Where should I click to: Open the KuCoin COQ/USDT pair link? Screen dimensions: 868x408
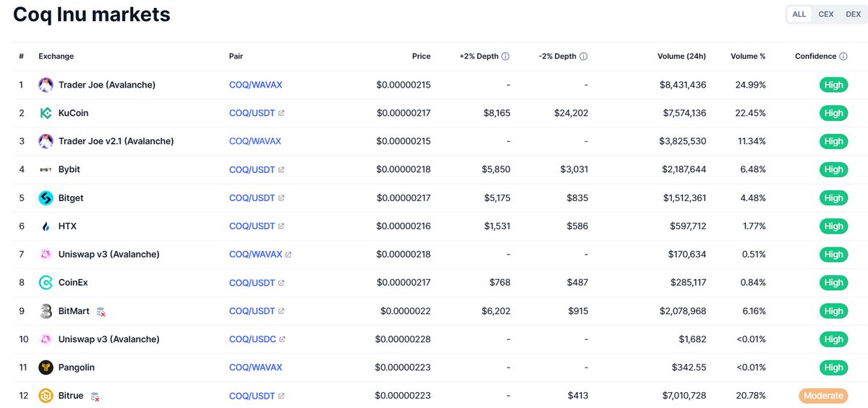pyautogui.click(x=252, y=113)
